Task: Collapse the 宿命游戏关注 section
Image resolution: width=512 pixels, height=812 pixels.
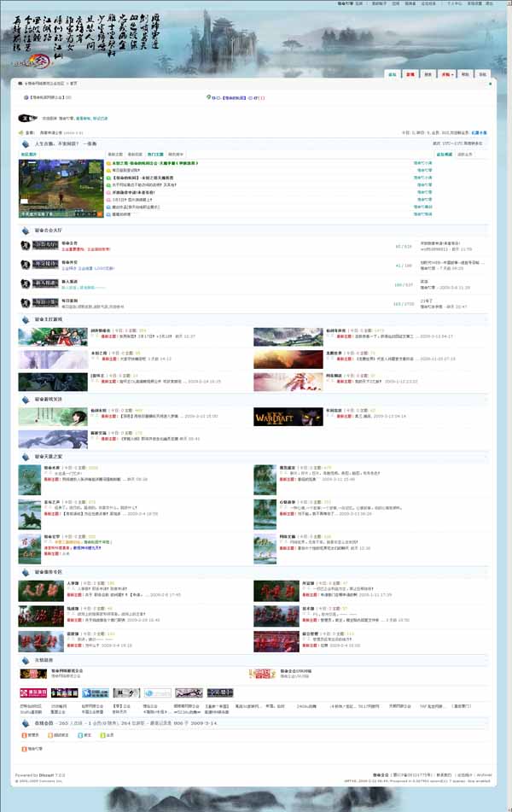Action: tap(485, 400)
